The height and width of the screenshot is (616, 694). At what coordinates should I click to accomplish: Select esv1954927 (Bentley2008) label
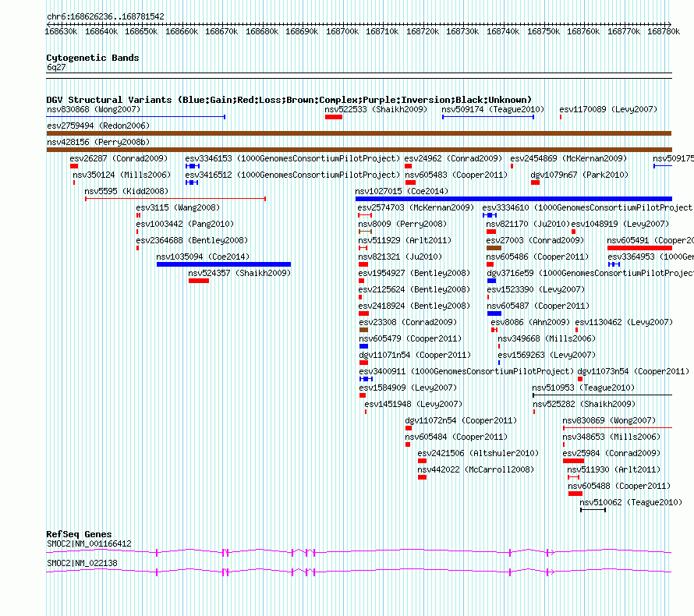tap(414, 273)
